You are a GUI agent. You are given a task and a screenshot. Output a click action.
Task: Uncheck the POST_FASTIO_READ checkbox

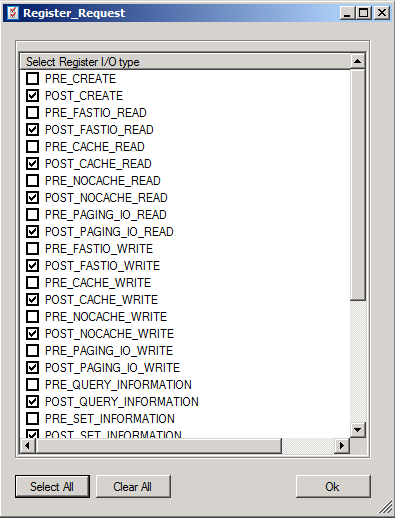click(x=32, y=130)
